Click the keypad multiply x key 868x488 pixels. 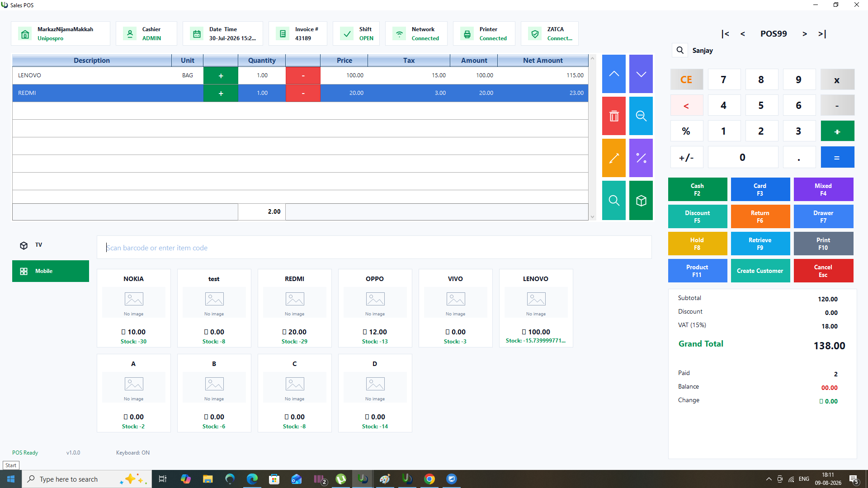(837, 80)
